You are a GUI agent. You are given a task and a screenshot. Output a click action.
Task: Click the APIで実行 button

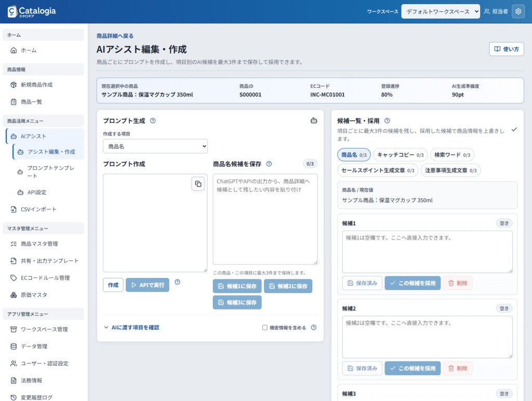click(x=148, y=285)
